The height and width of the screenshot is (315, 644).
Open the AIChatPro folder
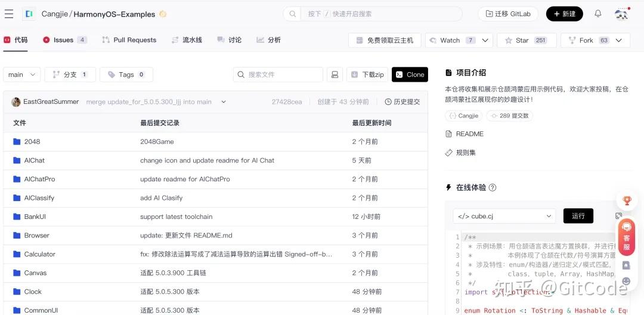click(x=39, y=179)
